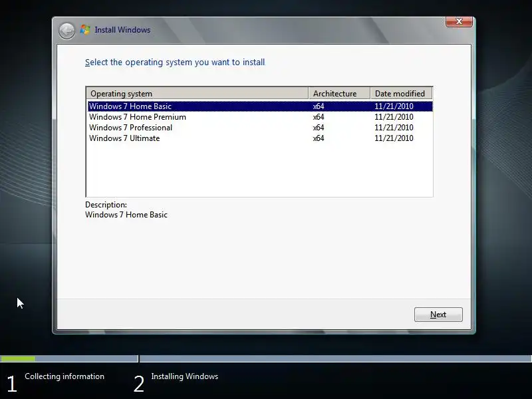This screenshot has width=532, height=399.
Task: Close the Install Windows dialog
Action: pyautogui.click(x=459, y=21)
